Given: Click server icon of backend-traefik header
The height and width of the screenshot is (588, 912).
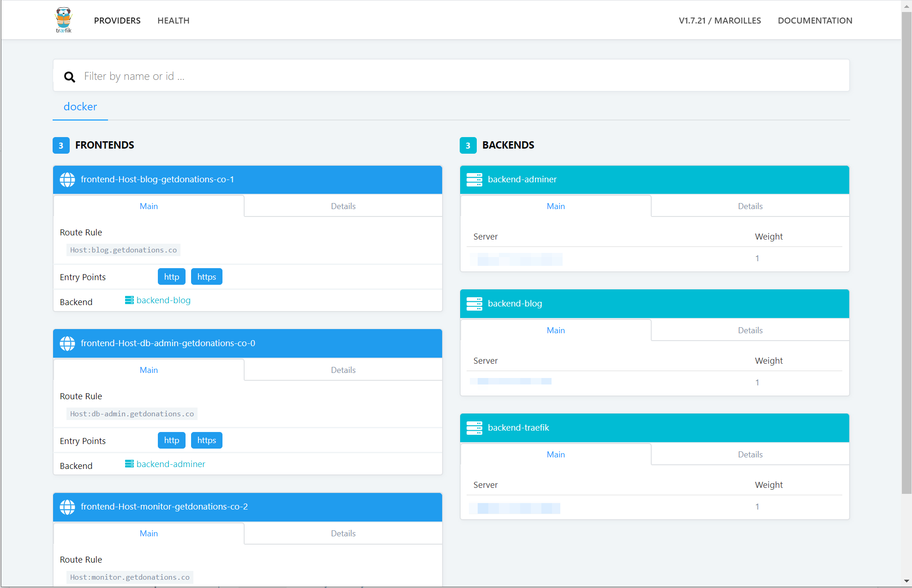Looking at the screenshot, I should coord(474,428).
